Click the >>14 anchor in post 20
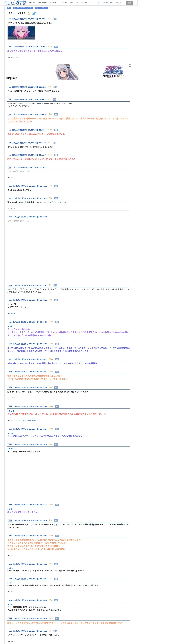Screen dimensions: 194x644 10,411
